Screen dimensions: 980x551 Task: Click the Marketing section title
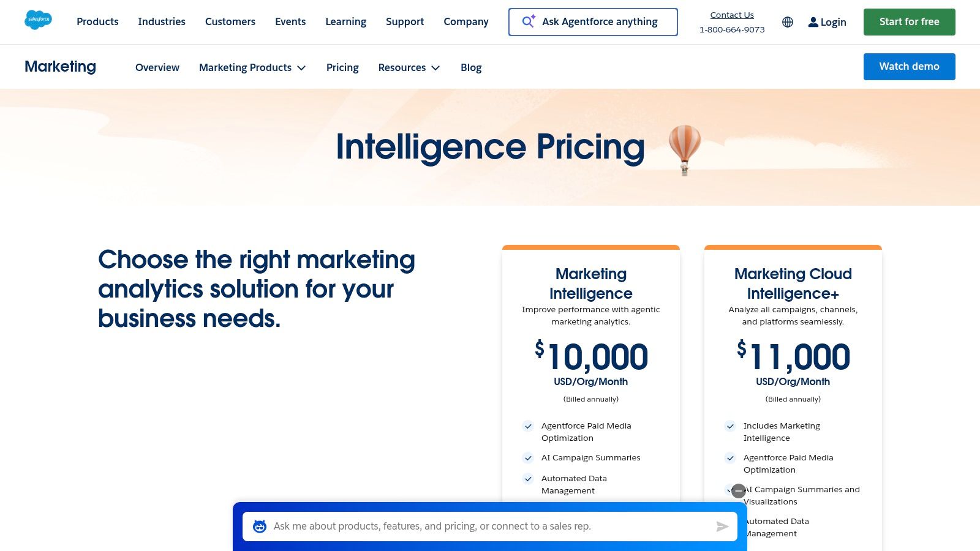[60, 67]
